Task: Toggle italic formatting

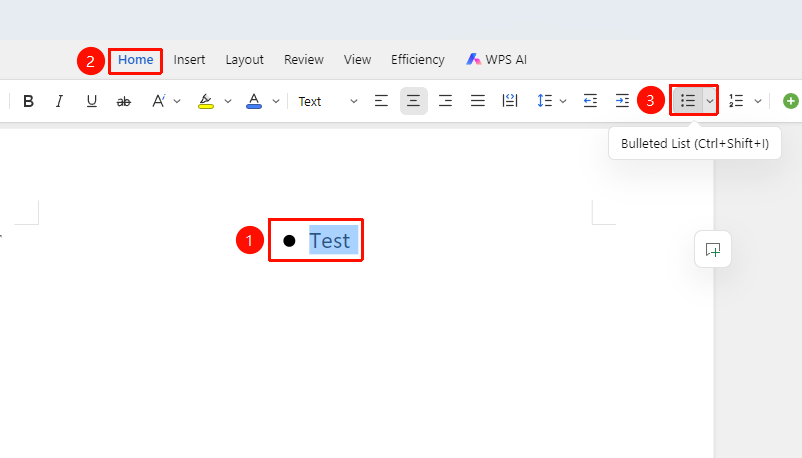Action: 59,101
